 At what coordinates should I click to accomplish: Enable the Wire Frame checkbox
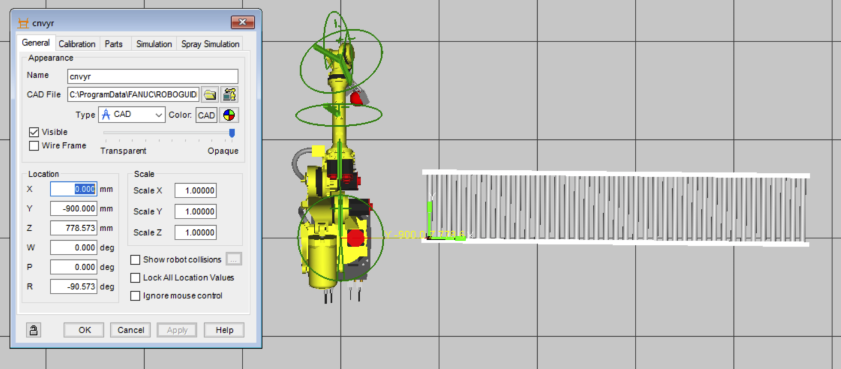tap(34, 146)
